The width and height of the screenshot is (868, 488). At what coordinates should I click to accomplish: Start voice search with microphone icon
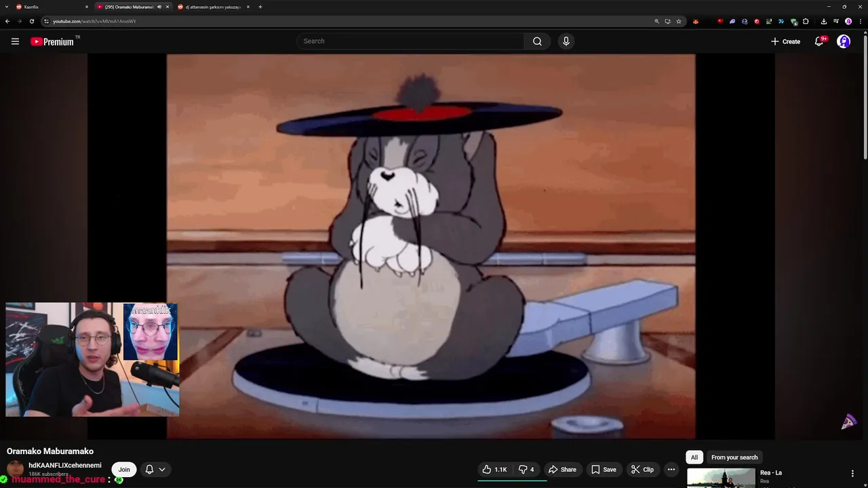[x=566, y=41]
